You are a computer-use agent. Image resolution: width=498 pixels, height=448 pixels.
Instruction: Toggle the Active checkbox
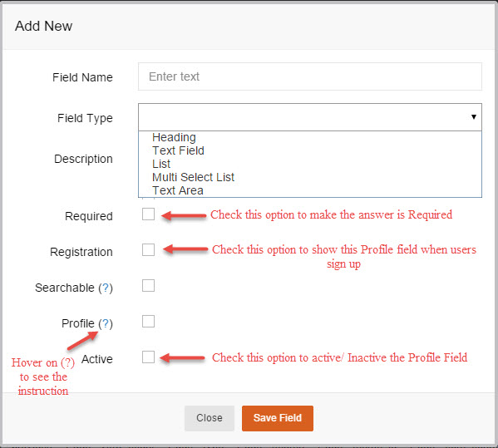pyautogui.click(x=148, y=357)
